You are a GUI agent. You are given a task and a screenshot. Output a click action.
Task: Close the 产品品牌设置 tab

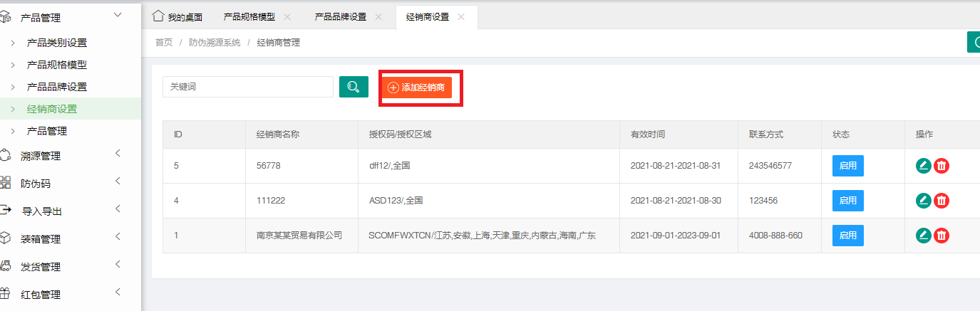click(x=378, y=16)
